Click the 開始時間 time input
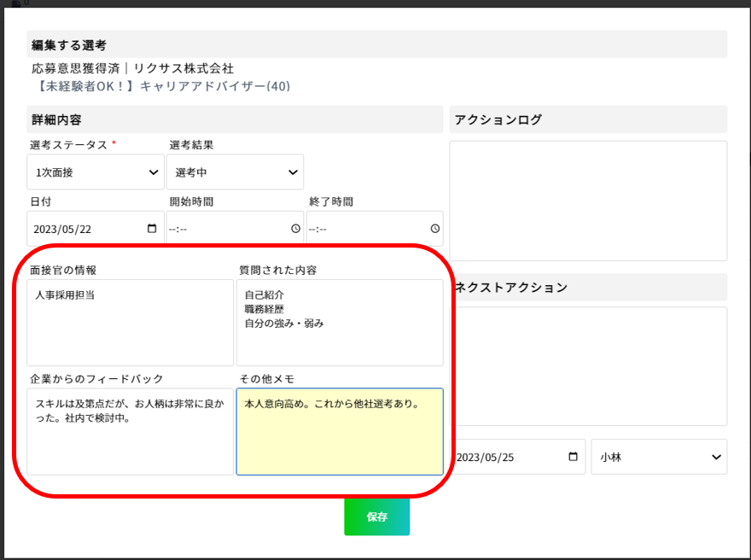Image resolution: width=751 pixels, height=560 pixels. [x=235, y=229]
